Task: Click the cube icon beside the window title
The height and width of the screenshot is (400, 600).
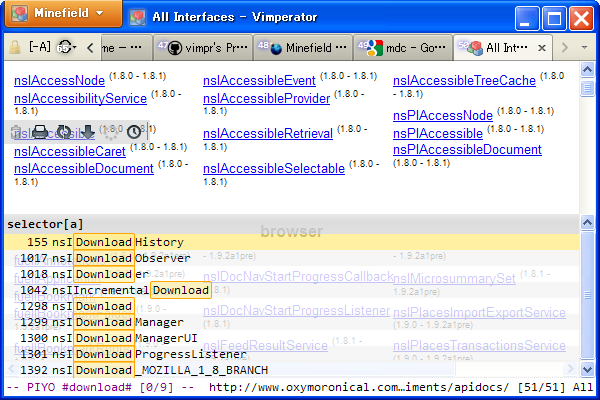Action: [138, 17]
